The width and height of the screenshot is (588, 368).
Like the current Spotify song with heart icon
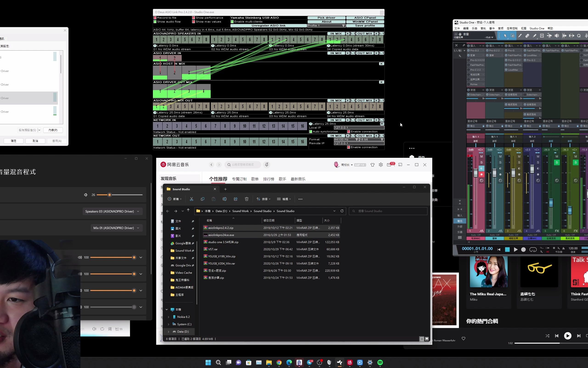pos(463,339)
